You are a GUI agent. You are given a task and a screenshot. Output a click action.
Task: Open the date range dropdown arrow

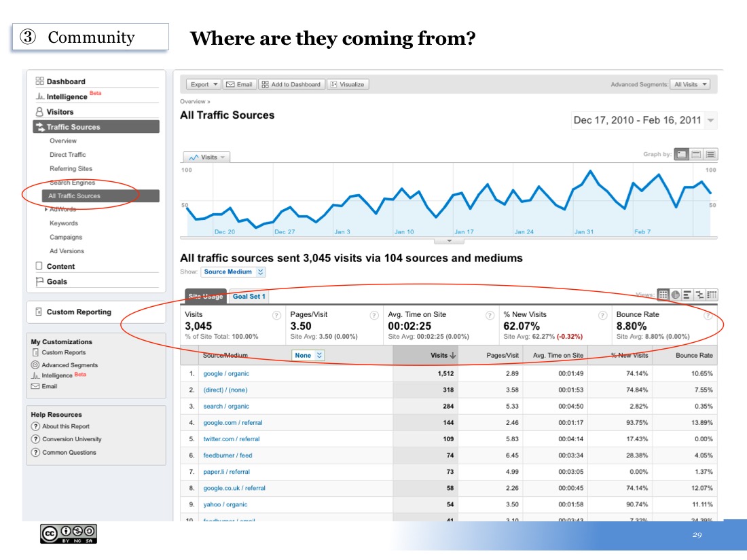710,120
